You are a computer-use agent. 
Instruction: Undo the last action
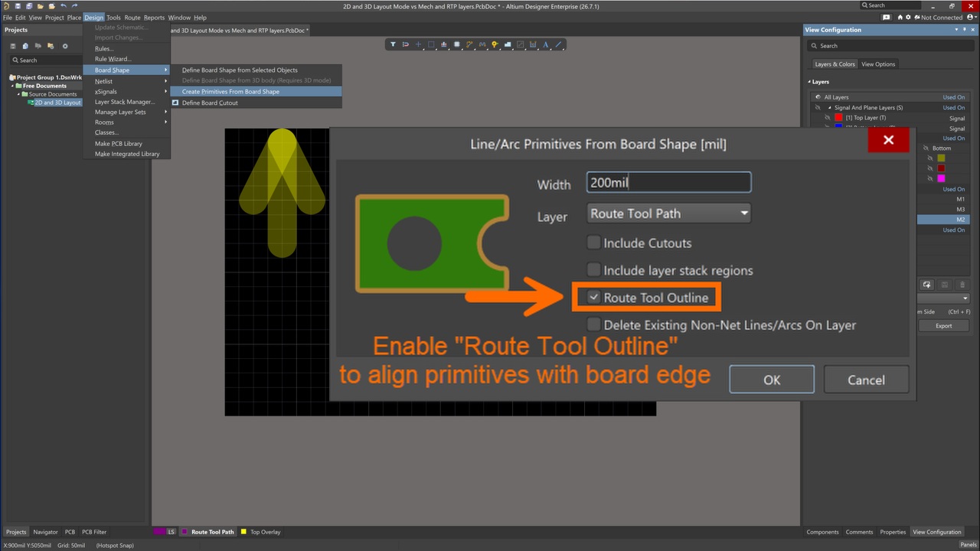tap(63, 6)
